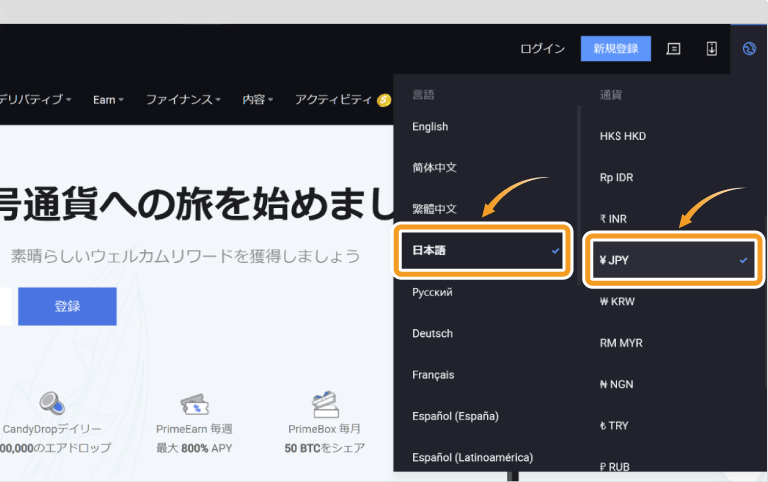Open the app download icon

pos(712,48)
